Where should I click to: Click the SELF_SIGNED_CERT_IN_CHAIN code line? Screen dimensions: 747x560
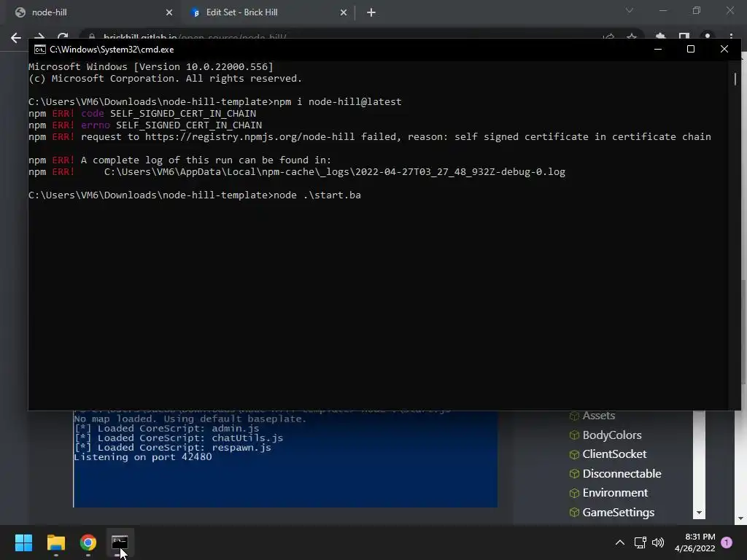tap(142, 114)
